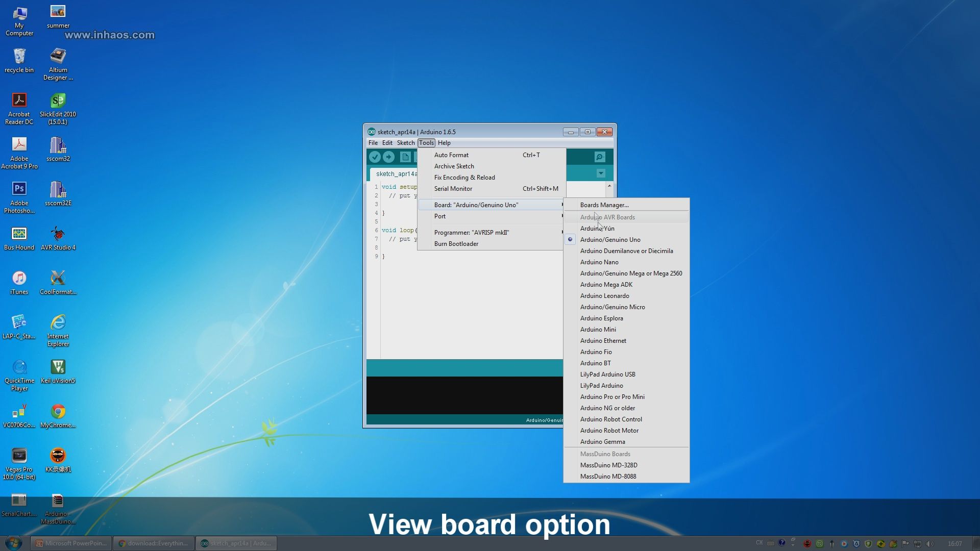This screenshot has height=551, width=980.
Task: Click editor scrollbar up arrow
Action: pyautogui.click(x=609, y=186)
